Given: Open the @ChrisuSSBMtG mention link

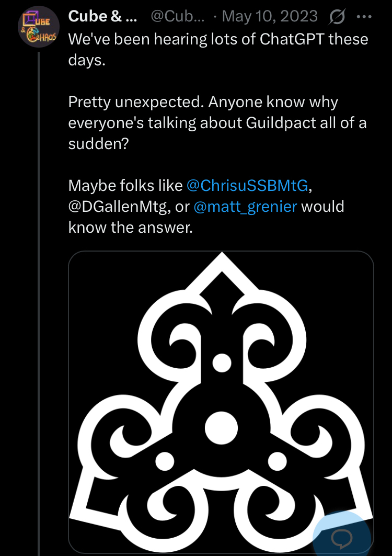Looking at the screenshot, I should point(247,185).
